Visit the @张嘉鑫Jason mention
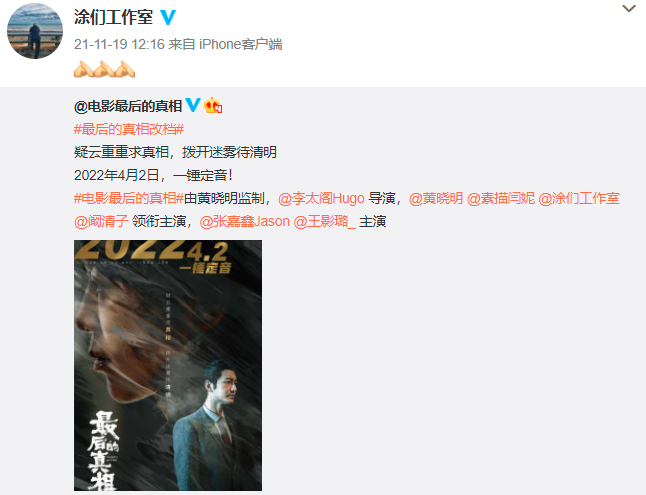The image size is (646, 495). (x=245, y=222)
